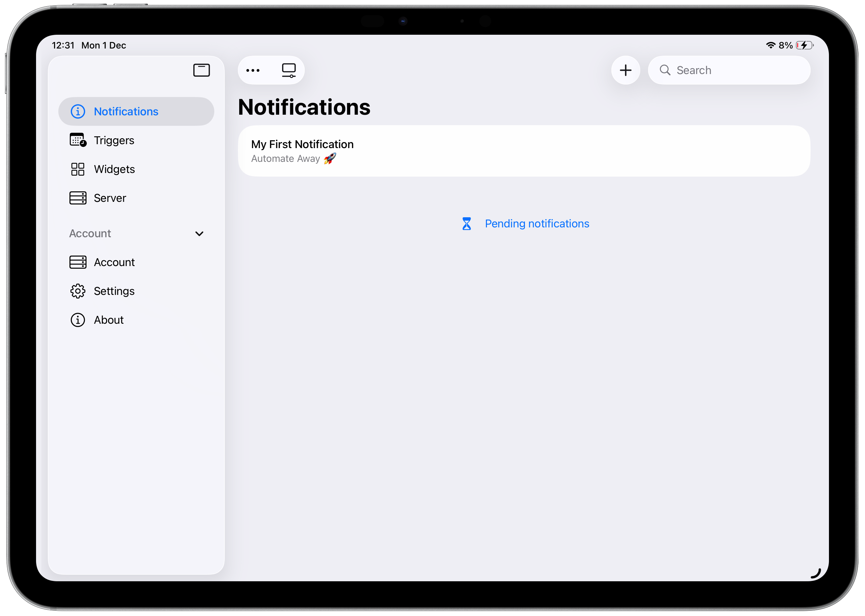Select the Server rack icon

click(78, 198)
